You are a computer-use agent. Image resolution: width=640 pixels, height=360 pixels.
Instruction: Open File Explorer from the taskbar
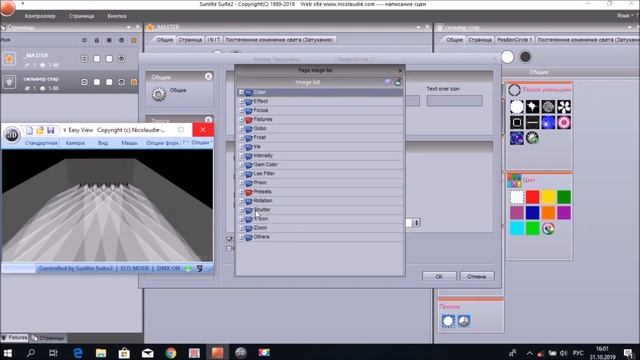pyautogui.click(x=101, y=353)
